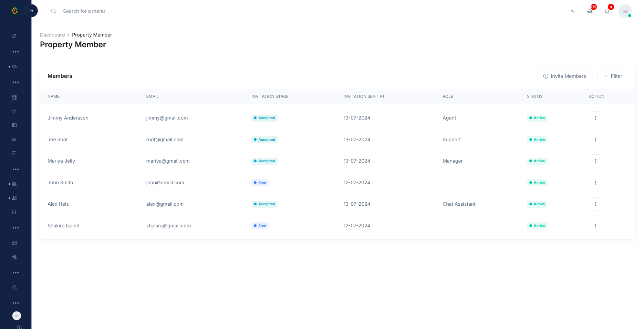Click the info icon at sidebar bottom

(x=20, y=327)
